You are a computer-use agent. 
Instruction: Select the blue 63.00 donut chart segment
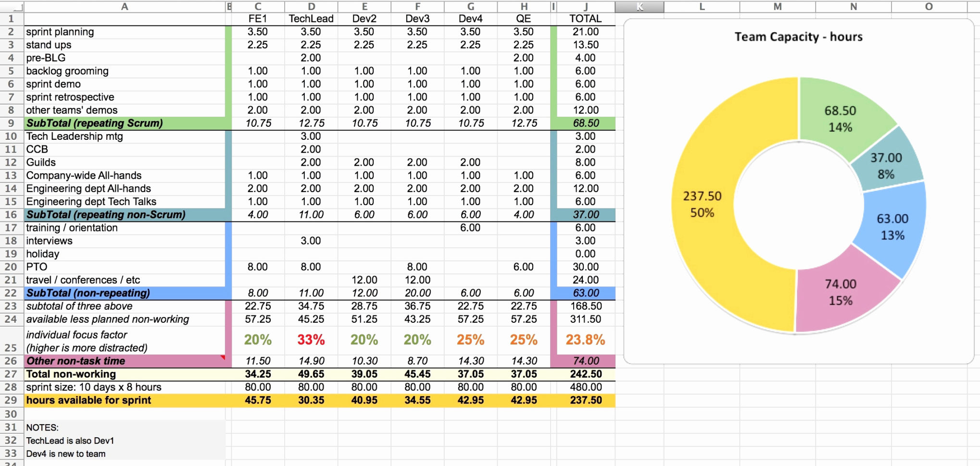[892, 226]
